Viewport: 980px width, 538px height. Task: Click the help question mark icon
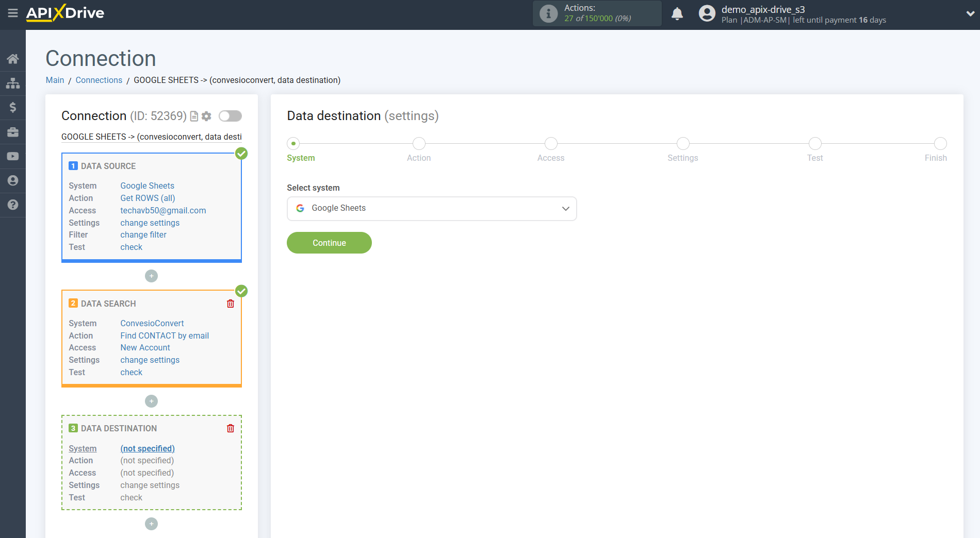tap(13, 205)
